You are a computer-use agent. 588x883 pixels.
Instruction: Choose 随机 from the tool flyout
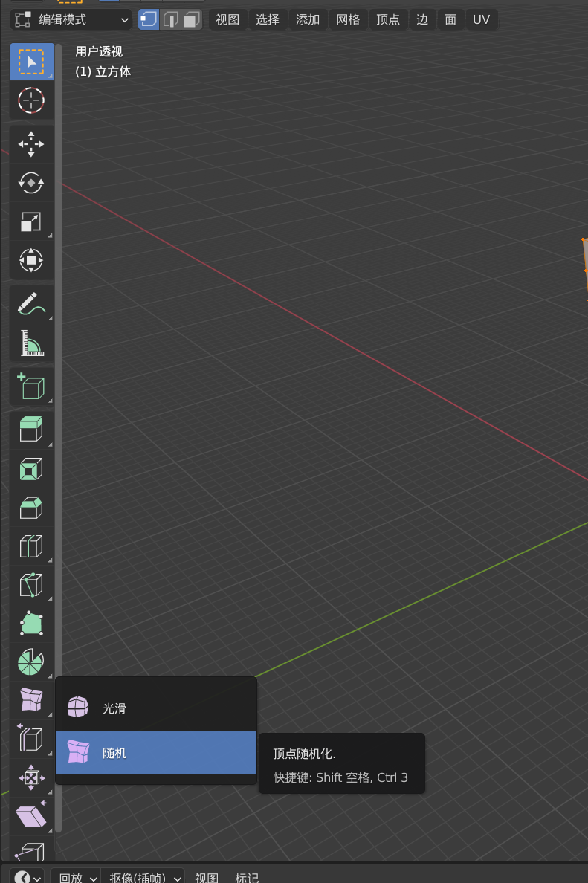pos(156,753)
